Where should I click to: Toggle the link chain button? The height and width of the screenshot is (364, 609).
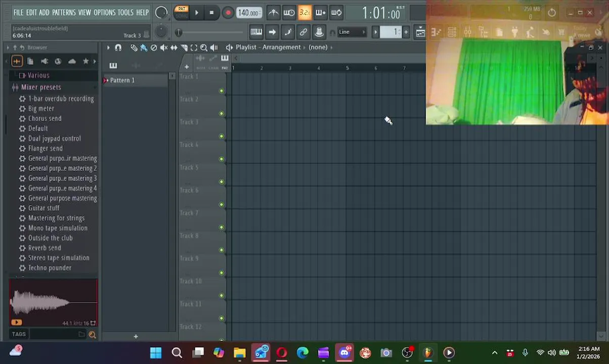click(x=303, y=32)
